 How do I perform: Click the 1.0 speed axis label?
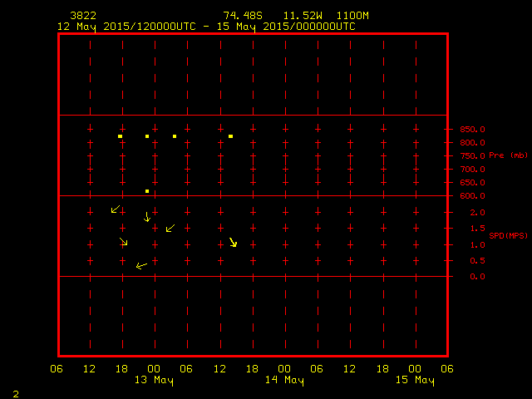coord(477,245)
